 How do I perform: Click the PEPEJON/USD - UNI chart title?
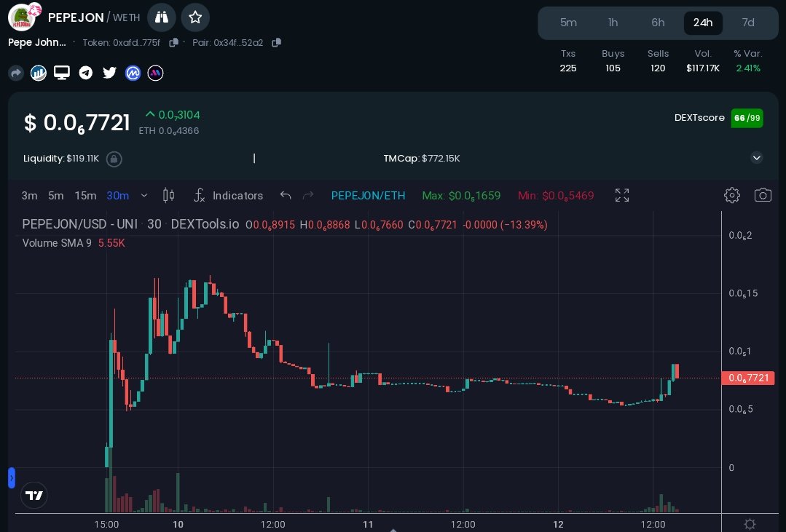point(79,224)
